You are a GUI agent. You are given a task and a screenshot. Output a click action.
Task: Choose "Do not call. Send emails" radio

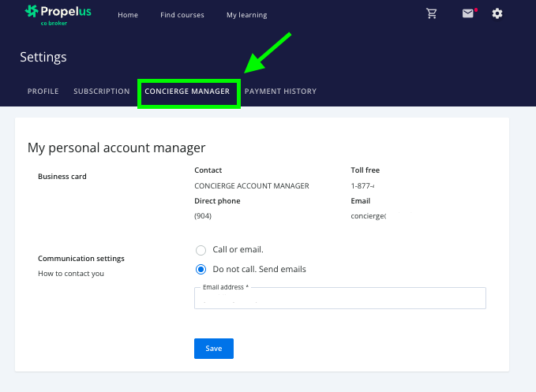pyautogui.click(x=201, y=269)
